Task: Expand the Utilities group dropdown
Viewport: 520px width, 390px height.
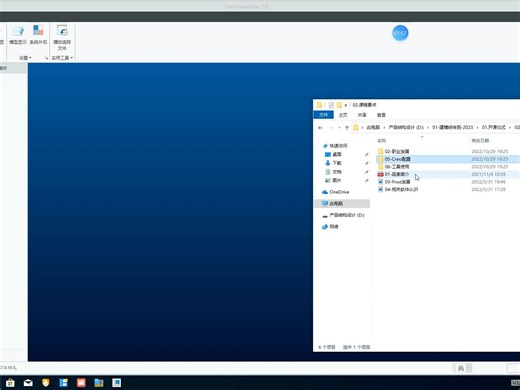Action: (x=62, y=58)
